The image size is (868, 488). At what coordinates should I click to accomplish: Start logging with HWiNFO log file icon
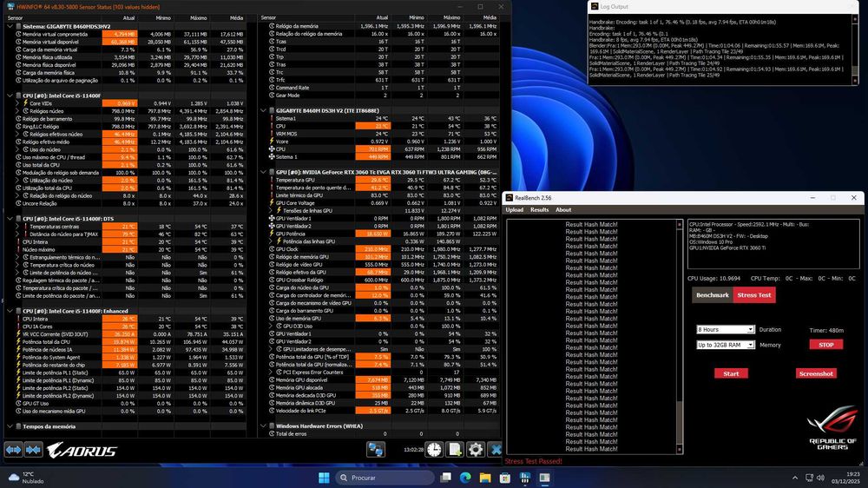[x=455, y=449]
